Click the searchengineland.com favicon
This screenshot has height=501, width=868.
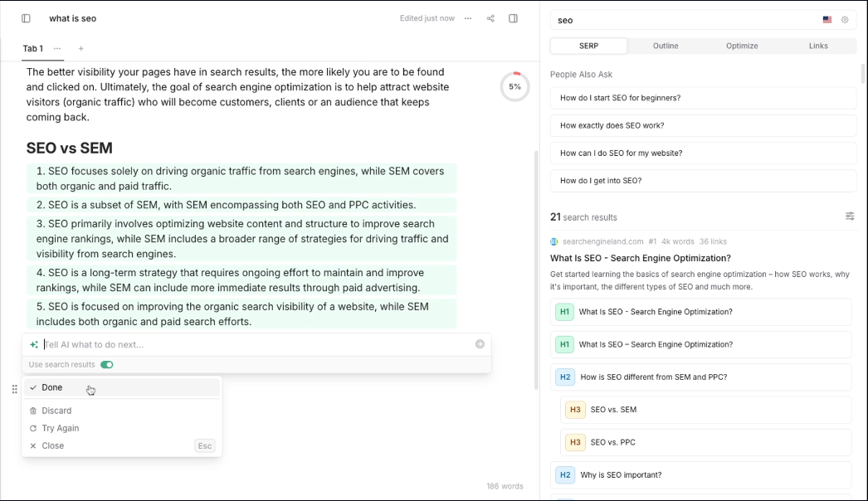[554, 241]
